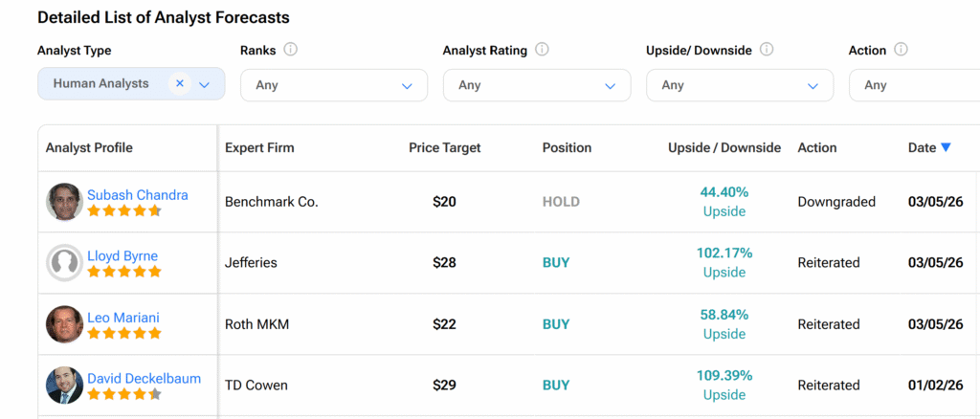The height and width of the screenshot is (419, 980).
Task: Sort by Date using the blue arrow
Action: point(946,147)
